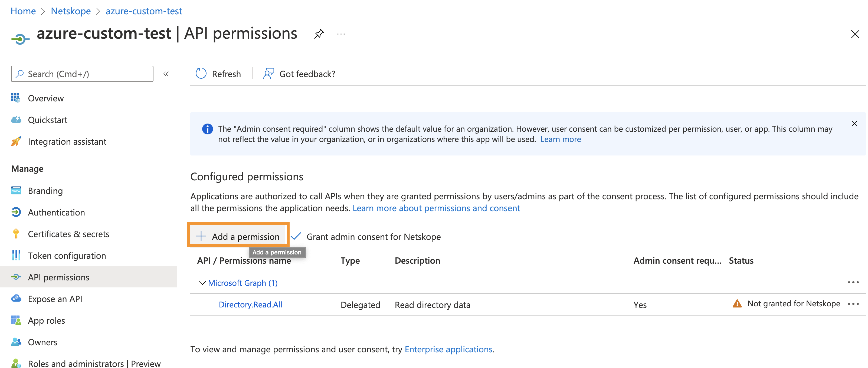Select the Expose an API icon

16,299
